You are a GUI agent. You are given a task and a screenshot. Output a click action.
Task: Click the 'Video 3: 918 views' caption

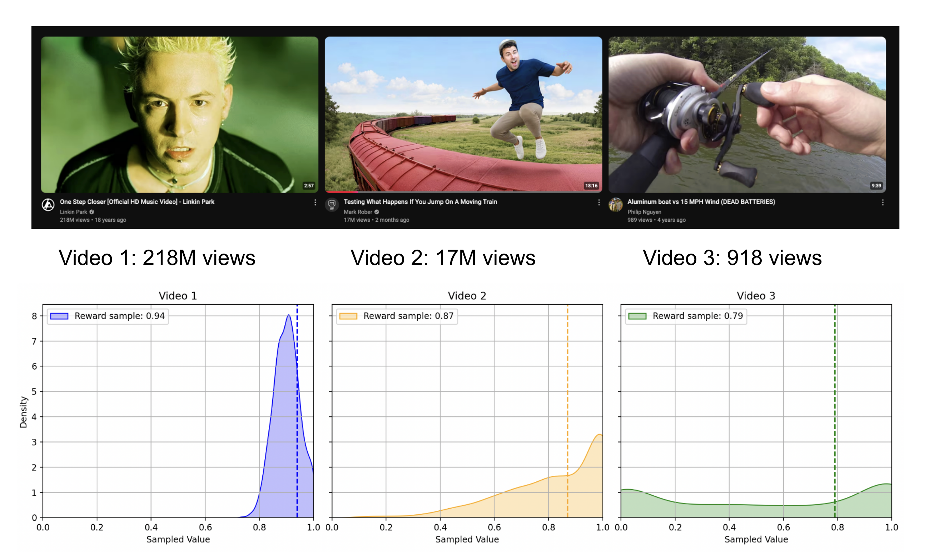point(732,258)
